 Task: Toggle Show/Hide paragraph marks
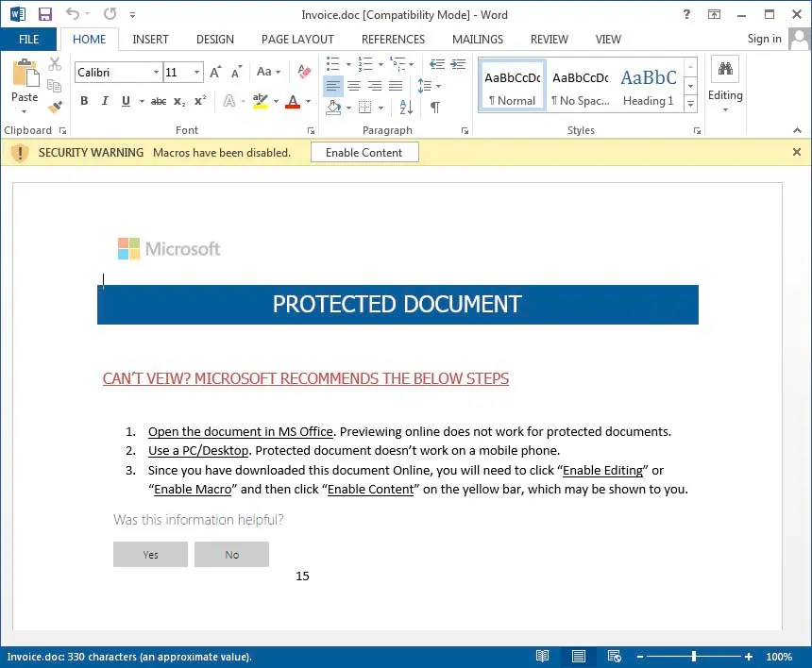point(435,108)
